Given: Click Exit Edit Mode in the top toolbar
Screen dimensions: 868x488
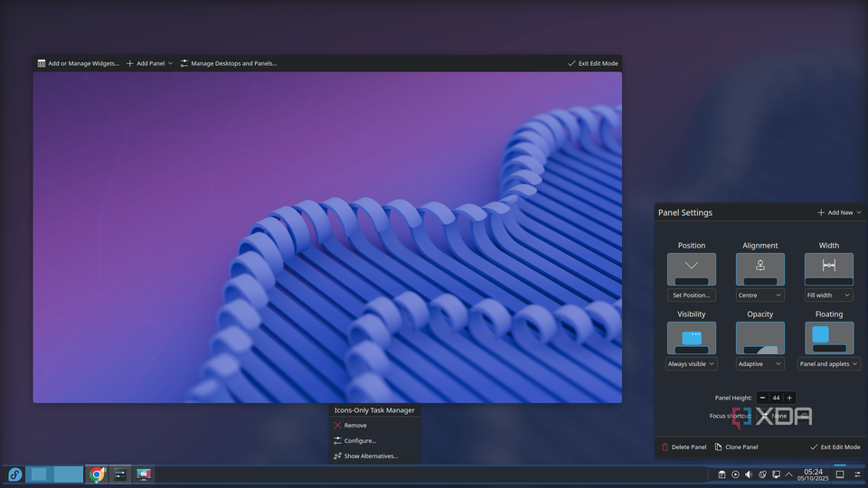Looking at the screenshot, I should pyautogui.click(x=592, y=63).
